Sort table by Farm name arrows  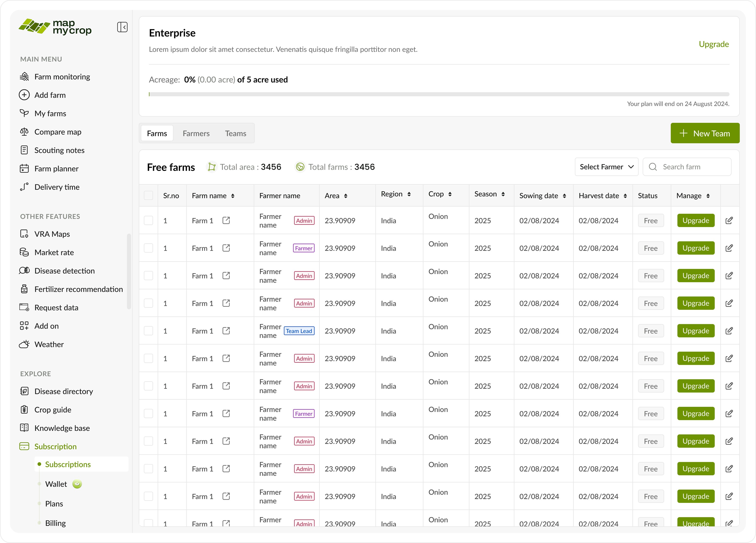(x=233, y=196)
